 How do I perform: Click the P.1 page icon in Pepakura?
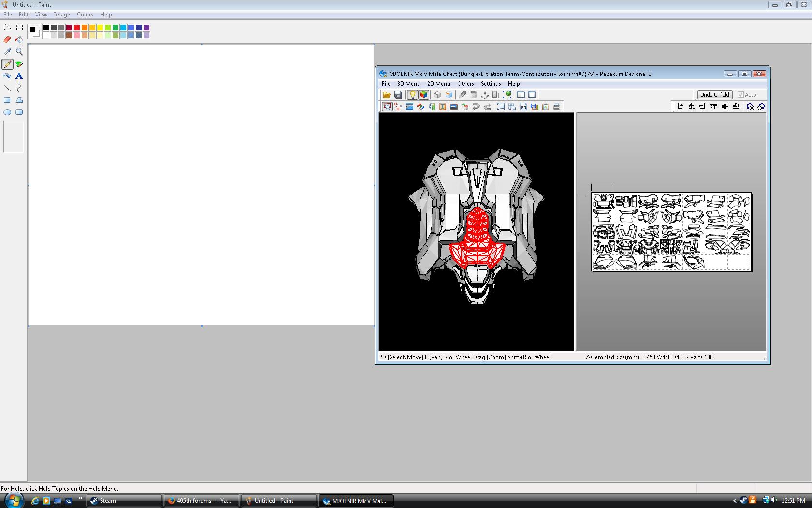coord(523,106)
